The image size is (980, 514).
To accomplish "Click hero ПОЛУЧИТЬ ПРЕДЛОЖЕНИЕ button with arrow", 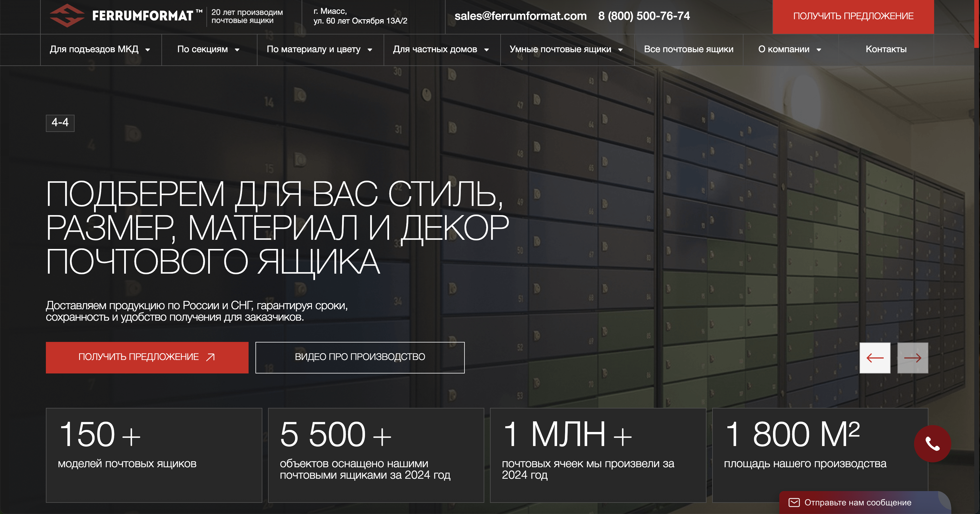I will pos(147,357).
